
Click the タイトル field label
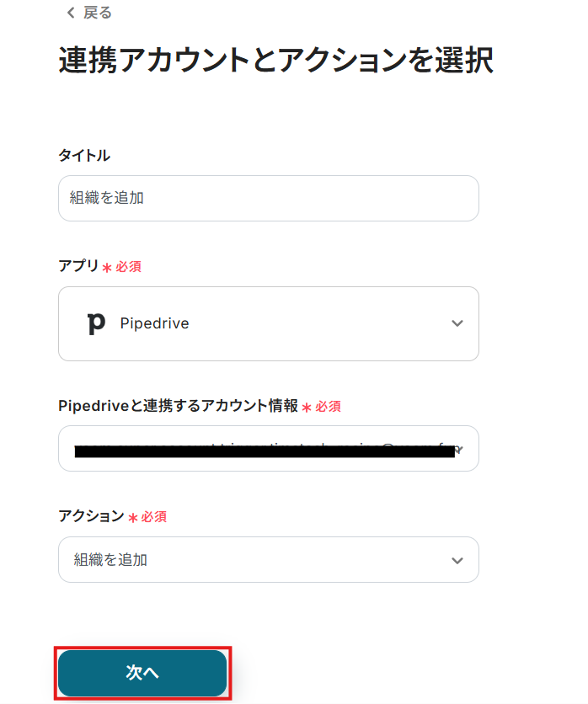pos(84,156)
